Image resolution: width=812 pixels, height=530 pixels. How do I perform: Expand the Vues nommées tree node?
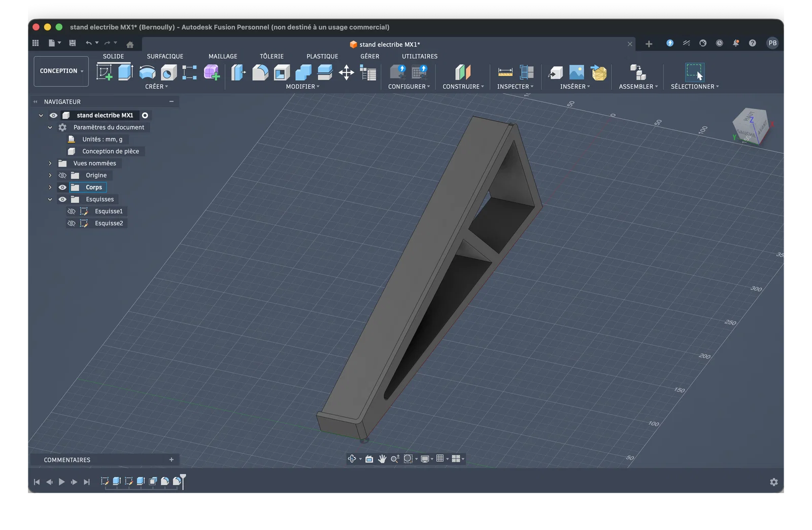coord(50,163)
